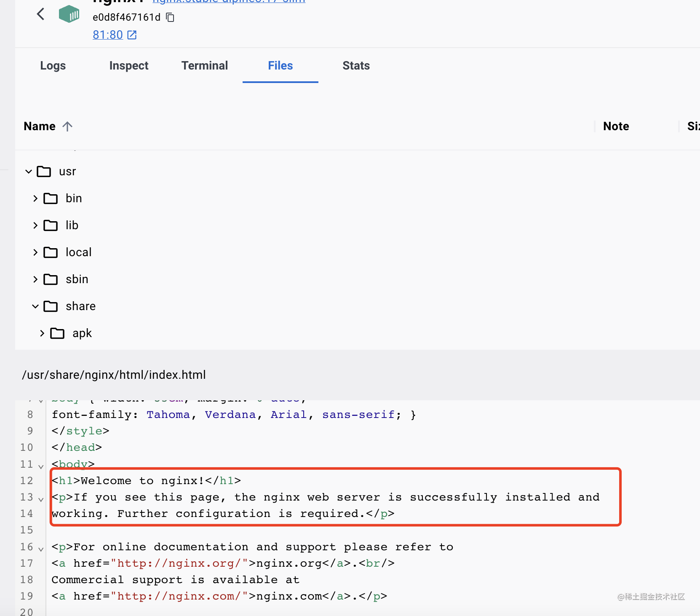Open the Inspect tab
Screen dimensions: 700x616
point(129,66)
